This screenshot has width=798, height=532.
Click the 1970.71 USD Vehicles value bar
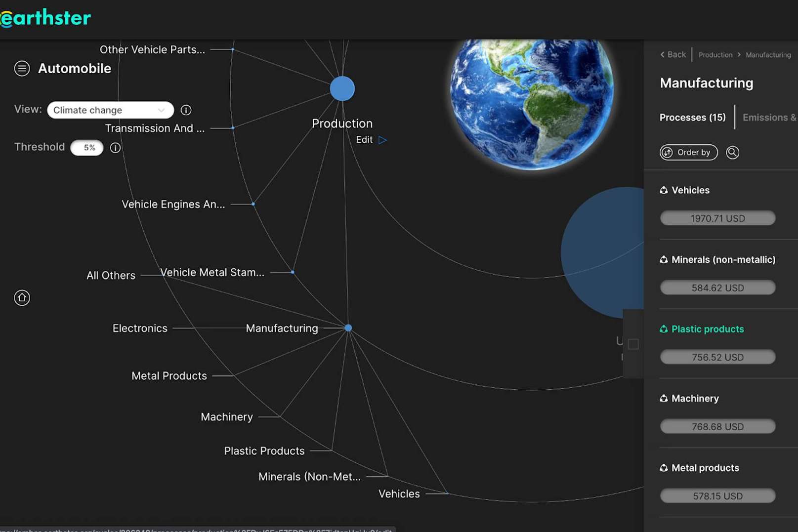point(717,218)
